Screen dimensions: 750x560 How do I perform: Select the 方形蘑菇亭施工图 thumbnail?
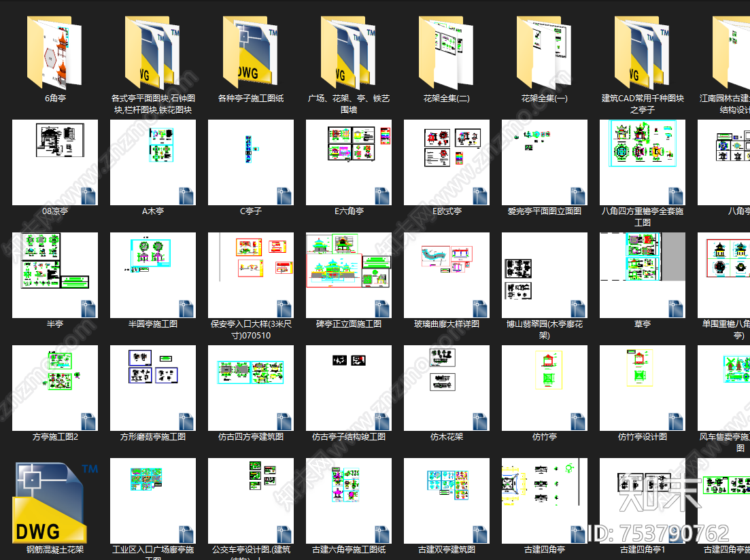(x=153, y=388)
